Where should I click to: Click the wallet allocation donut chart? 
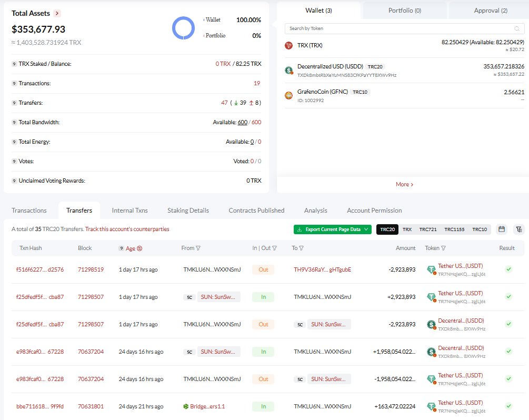point(184,28)
